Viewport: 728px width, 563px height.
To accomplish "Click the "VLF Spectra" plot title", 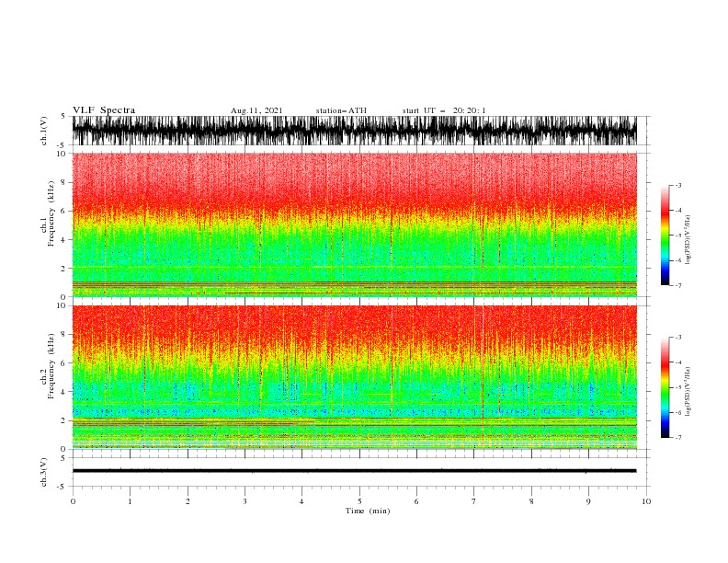I will pyautogui.click(x=104, y=110).
